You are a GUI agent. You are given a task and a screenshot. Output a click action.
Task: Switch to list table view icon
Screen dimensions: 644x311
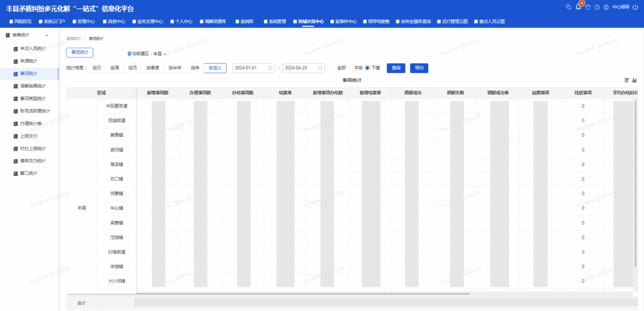[627, 80]
